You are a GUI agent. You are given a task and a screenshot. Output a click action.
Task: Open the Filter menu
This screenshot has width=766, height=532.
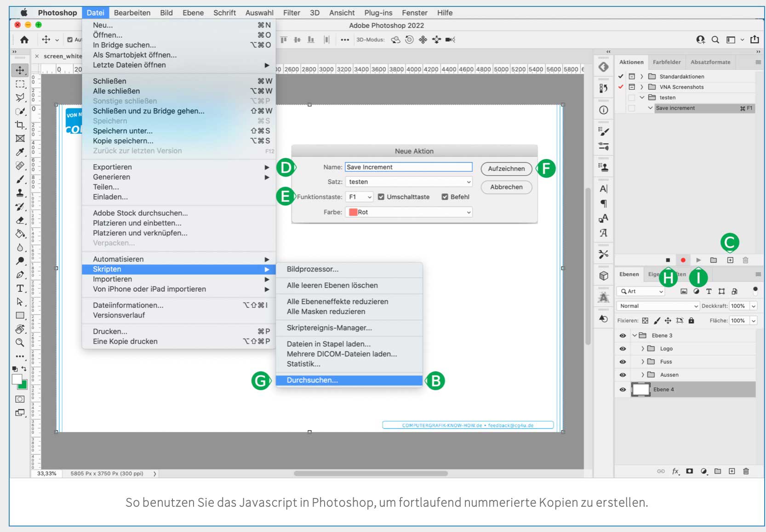(x=292, y=13)
